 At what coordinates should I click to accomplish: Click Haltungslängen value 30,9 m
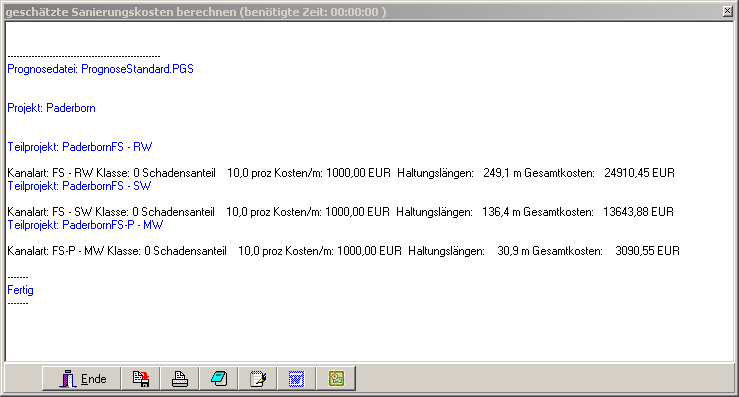pos(514,251)
